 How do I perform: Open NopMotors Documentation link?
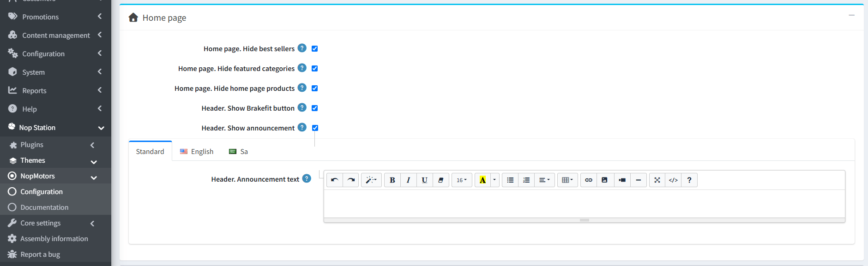pyautogui.click(x=55, y=207)
